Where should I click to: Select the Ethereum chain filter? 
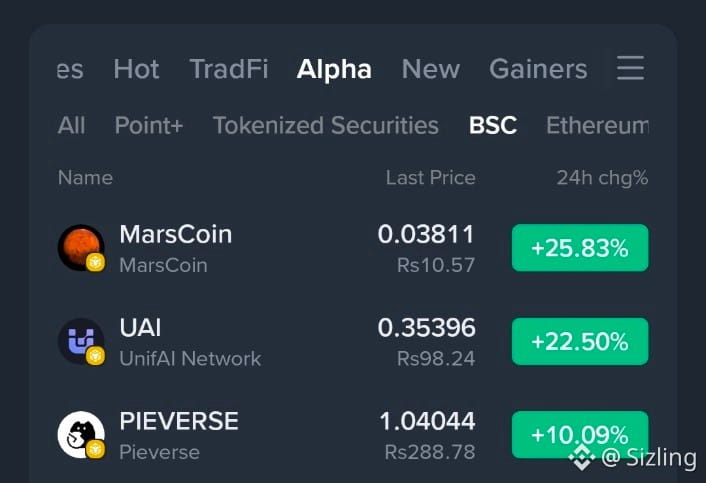click(597, 125)
